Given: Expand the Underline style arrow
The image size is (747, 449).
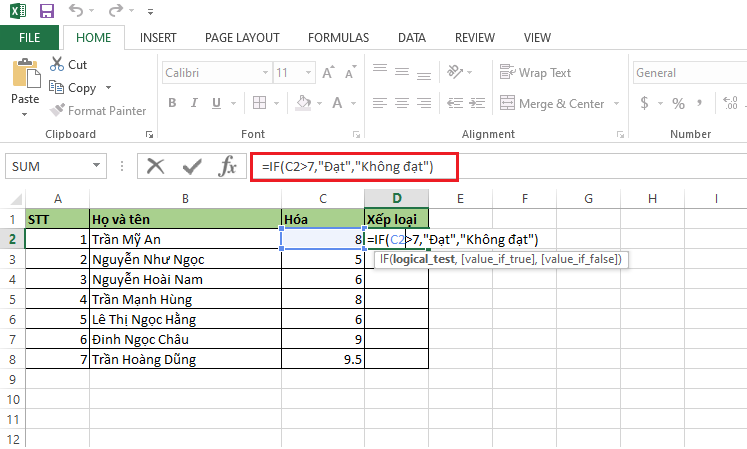Looking at the screenshot, I should coord(233,103).
